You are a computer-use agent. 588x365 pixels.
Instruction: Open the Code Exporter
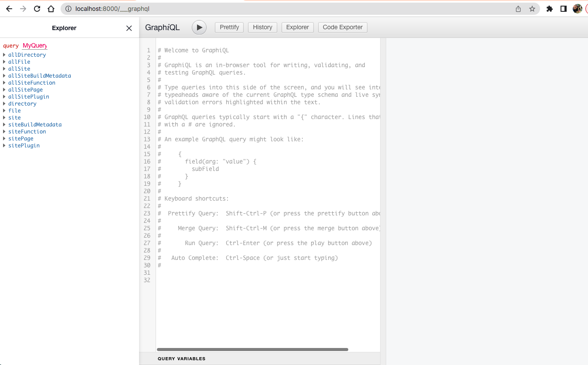(343, 27)
